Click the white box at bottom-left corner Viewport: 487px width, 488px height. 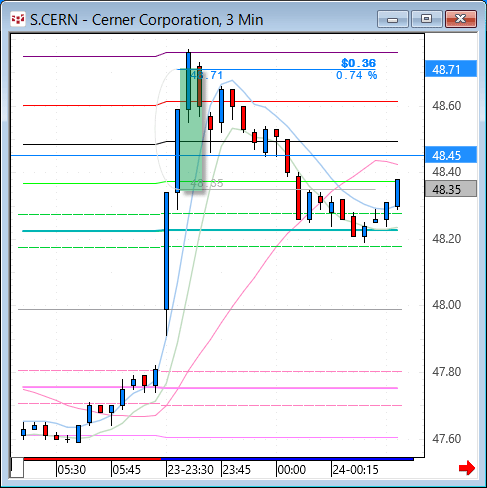17,467
